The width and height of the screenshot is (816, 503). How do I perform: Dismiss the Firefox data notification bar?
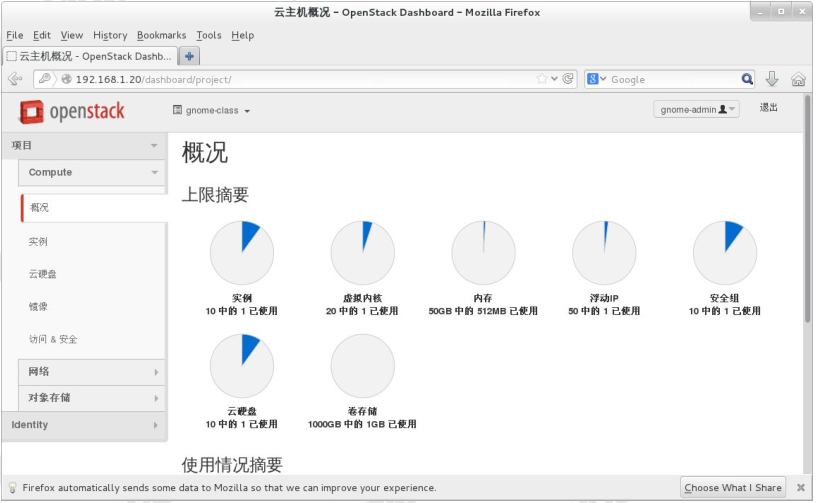801,487
